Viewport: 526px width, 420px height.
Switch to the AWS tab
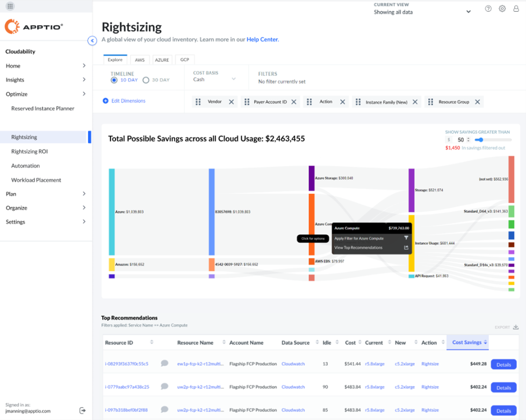pos(140,60)
